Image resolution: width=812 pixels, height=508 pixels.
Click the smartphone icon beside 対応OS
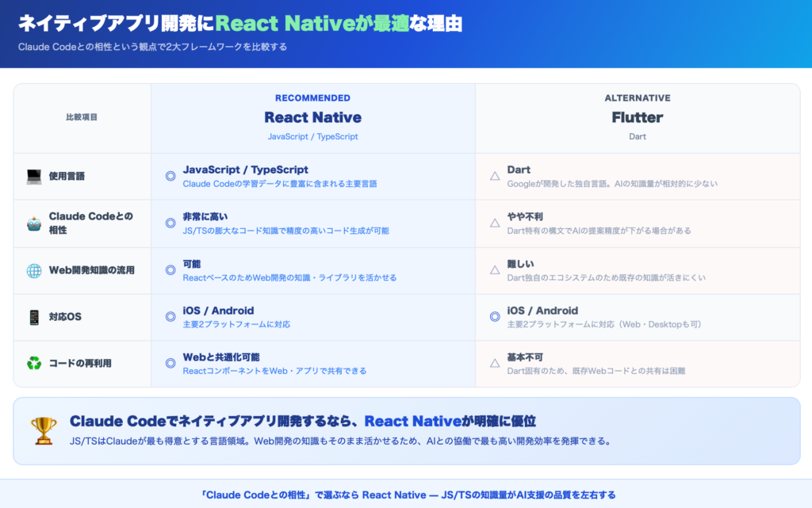34,317
